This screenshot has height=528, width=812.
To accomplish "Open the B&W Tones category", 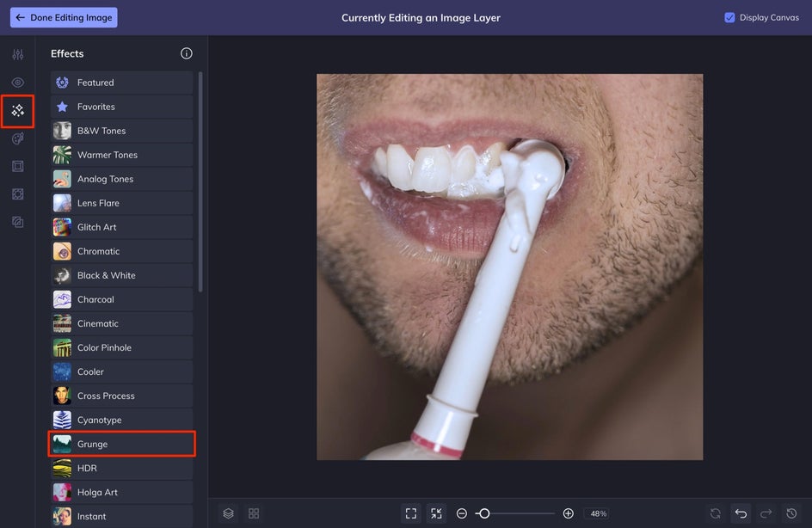I will click(x=121, y=131).
